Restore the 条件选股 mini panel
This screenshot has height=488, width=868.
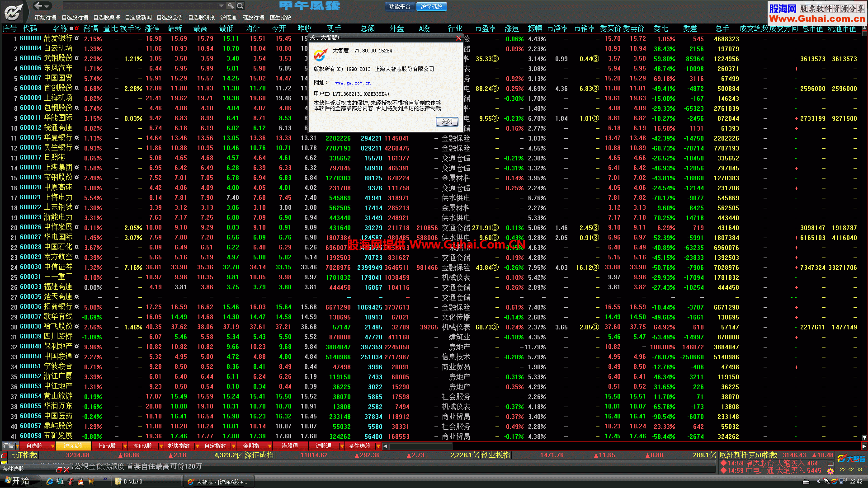(59, 469)
